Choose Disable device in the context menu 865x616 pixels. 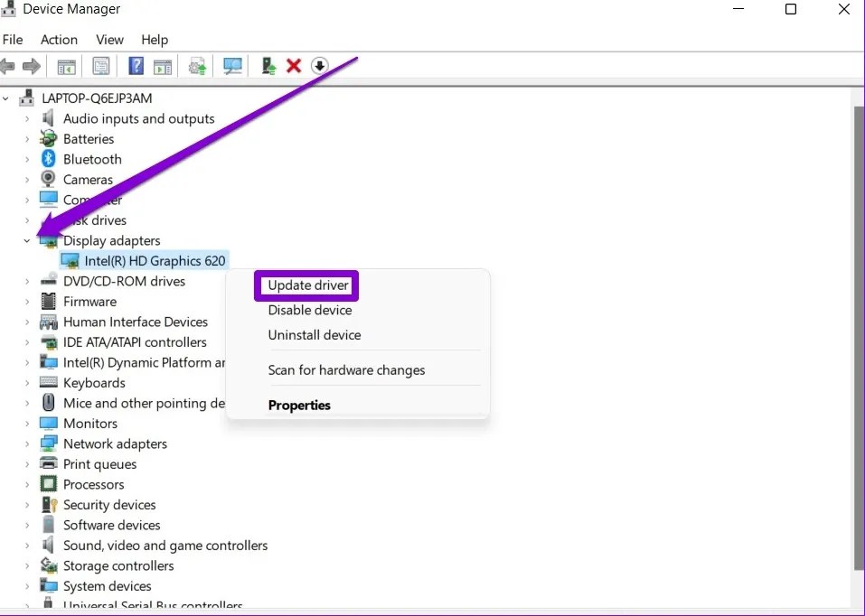click(309, 310)
